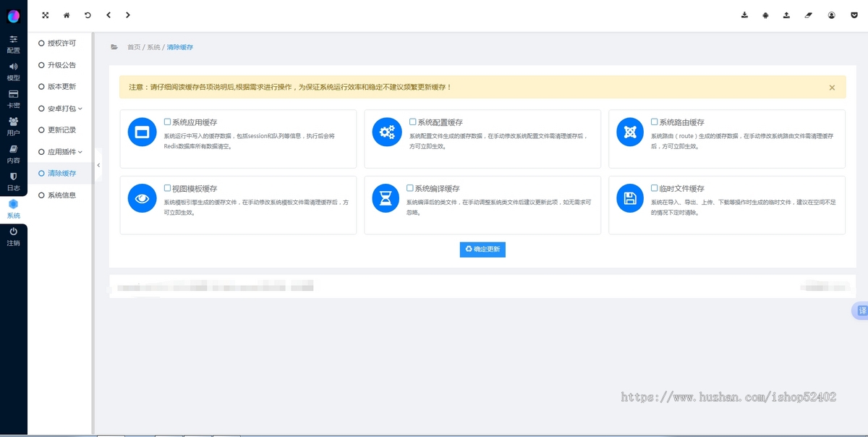The width and height of the screenshot is (868, 437).
Task: Collapse the submenu panel with the left arrow handle
Action: point(98,166)
